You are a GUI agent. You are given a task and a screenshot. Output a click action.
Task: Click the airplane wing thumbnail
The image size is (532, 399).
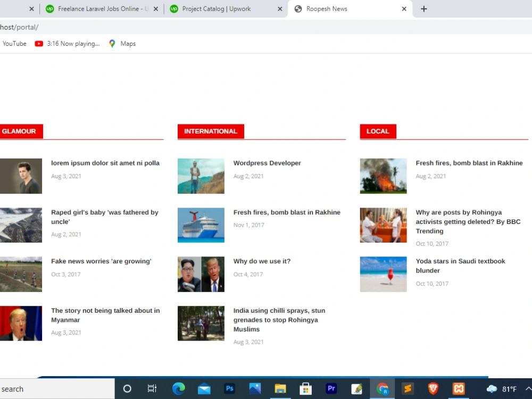tap(21, 225)
